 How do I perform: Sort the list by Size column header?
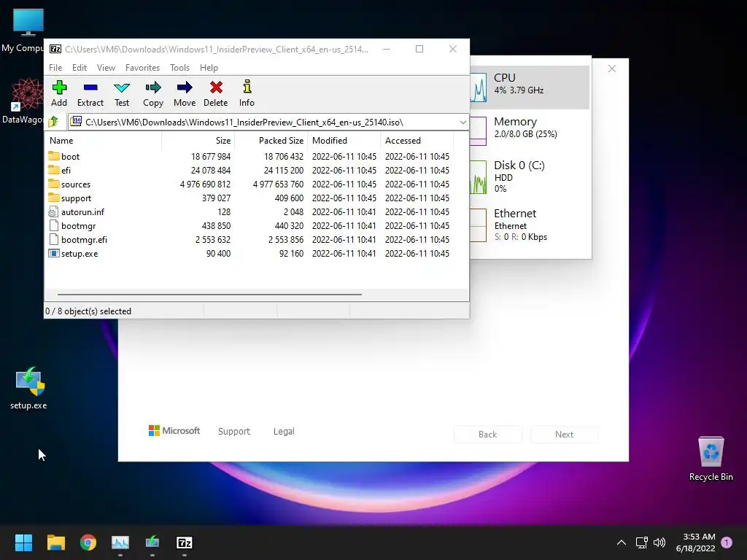point(198,141)
